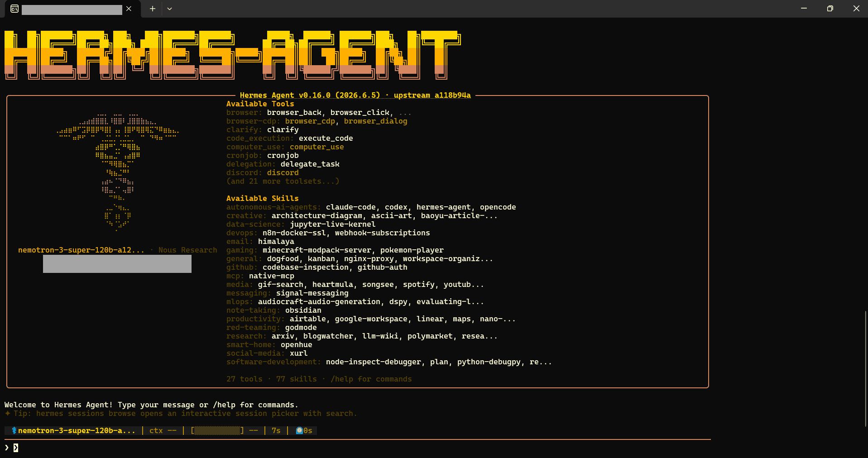868x458 pixels.
Task: Click 'polymarket' research skill
Action: (x=430, y=336)
